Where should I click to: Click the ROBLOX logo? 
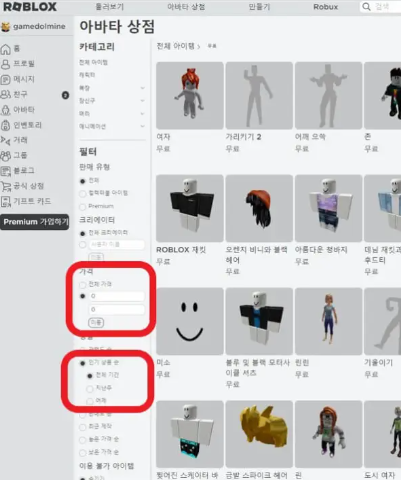coord(30,7)
